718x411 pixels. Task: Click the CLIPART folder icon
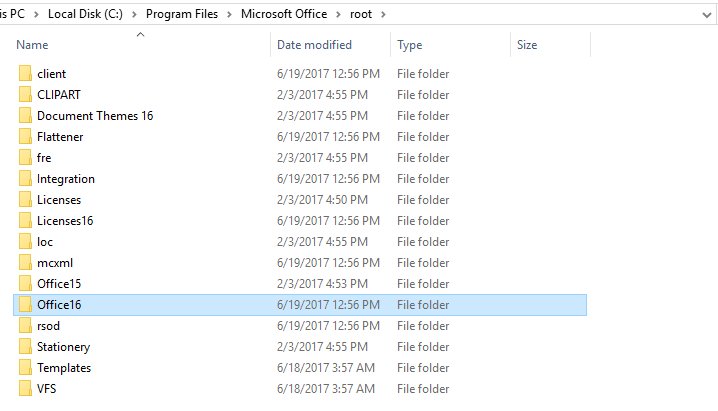click(x=26, y=95)
